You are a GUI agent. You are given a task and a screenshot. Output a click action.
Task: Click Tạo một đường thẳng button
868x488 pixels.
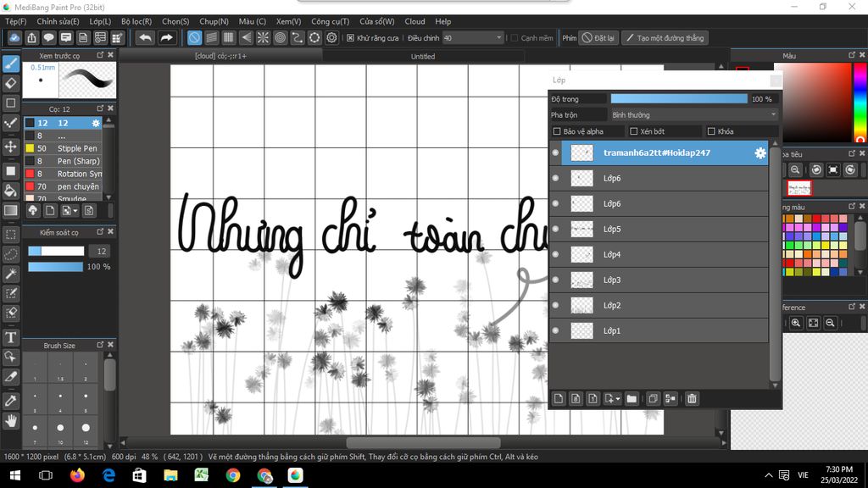pyautogui.click(x=664, y=38)
